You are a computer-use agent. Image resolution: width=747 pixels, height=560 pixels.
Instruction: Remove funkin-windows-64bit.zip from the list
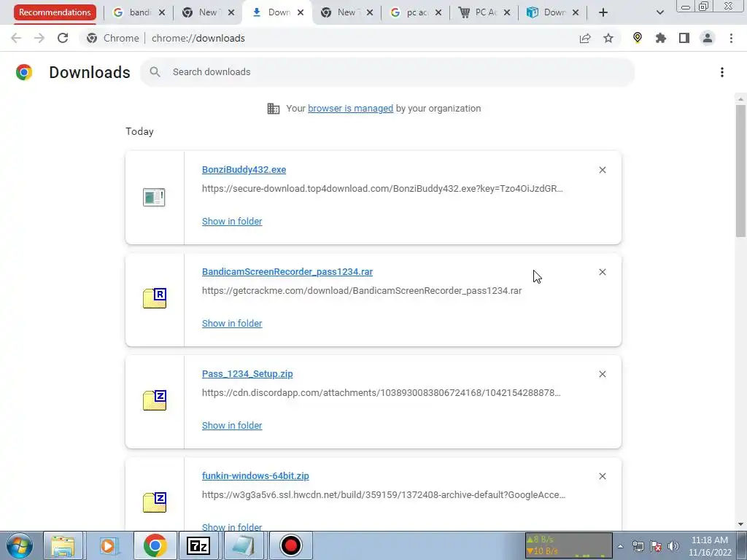(x=603, y=476)
